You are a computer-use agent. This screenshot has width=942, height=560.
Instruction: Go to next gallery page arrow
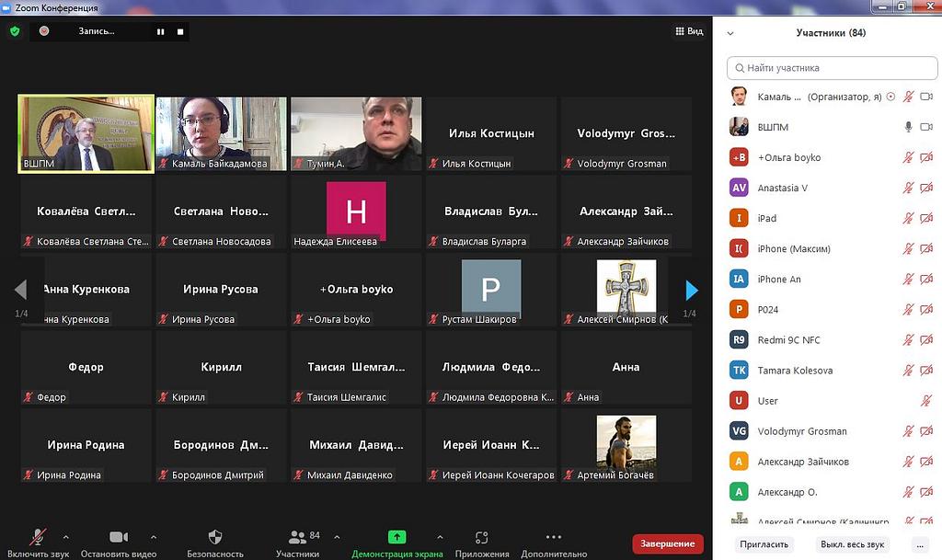click(x=692, y=291)
